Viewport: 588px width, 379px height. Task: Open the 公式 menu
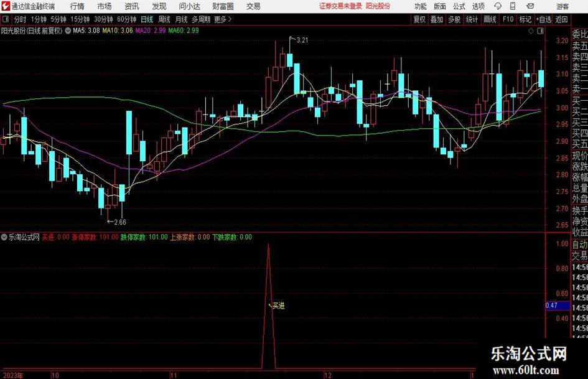[x=459, y=6]
